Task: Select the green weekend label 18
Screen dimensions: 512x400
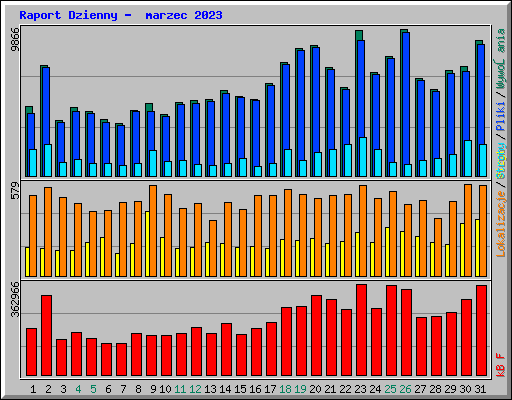Action: [x=285, y=389]
